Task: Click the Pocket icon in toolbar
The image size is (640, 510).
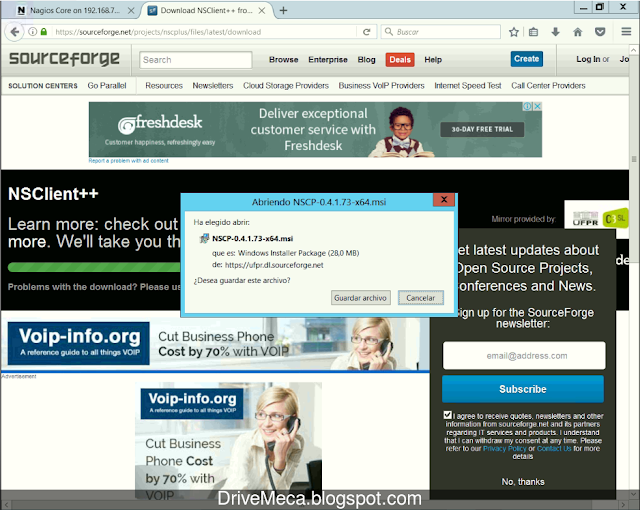Action: [x=600, y=32]
